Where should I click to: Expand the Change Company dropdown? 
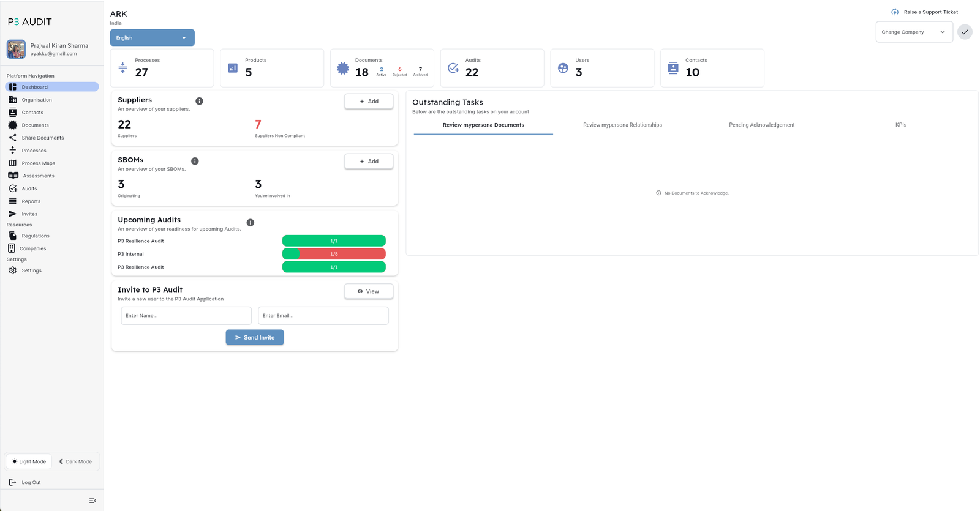[913, 32]
